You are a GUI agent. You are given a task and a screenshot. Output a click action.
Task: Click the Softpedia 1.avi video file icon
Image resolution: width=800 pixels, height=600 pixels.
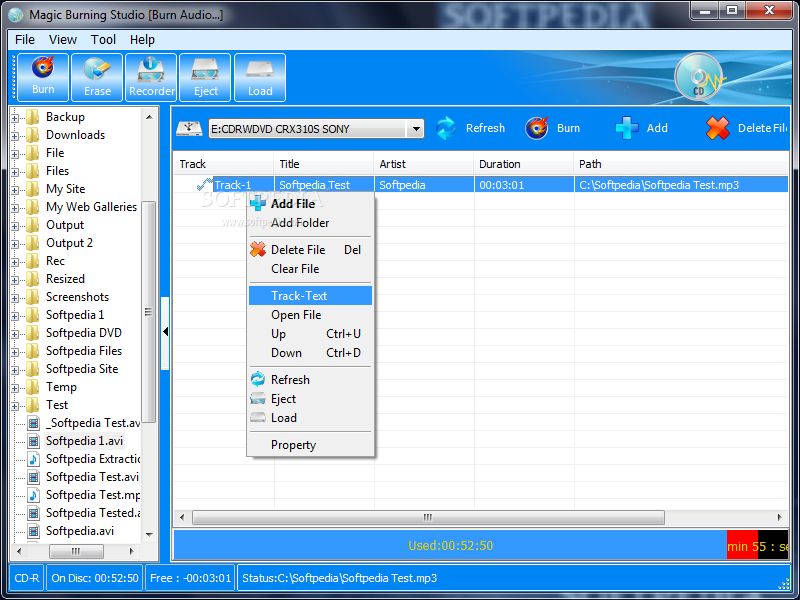click(x=34, y=441)
